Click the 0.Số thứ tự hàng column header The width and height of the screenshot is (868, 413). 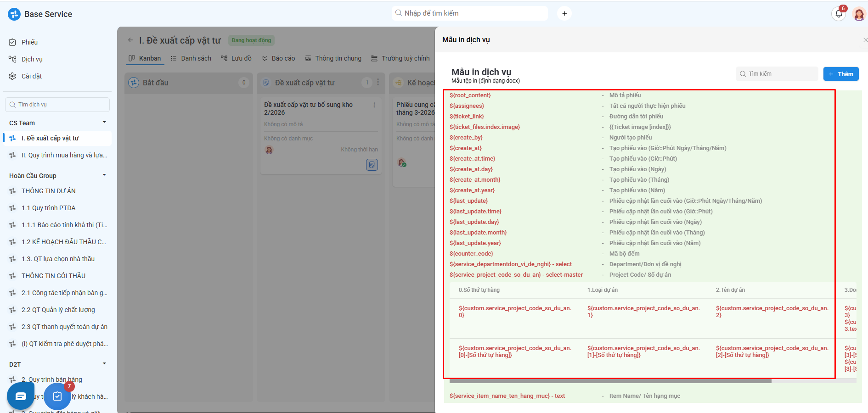pyautogui.click(x=479, y=290)
